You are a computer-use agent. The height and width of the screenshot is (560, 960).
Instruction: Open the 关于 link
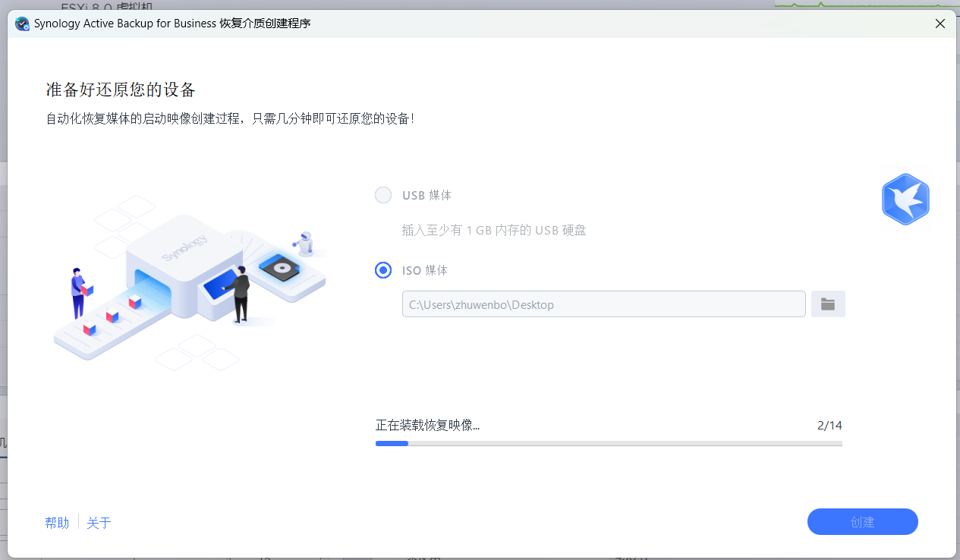pos(99,523)
